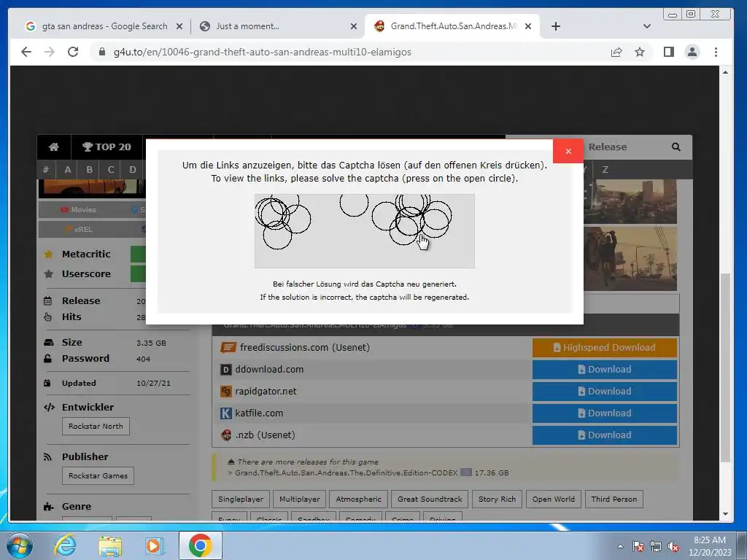Select Great Soundtrack tag
The height and width of the screenshot is (560, 747).
430,499
